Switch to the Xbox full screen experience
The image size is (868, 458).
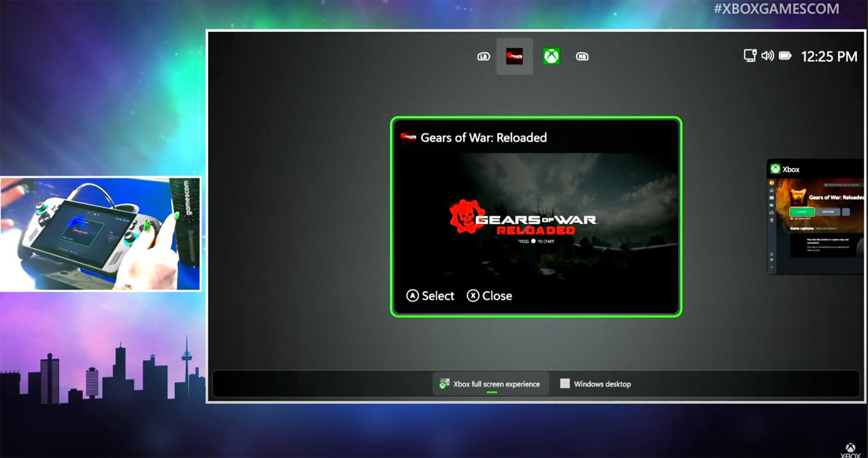pos(491,383)
